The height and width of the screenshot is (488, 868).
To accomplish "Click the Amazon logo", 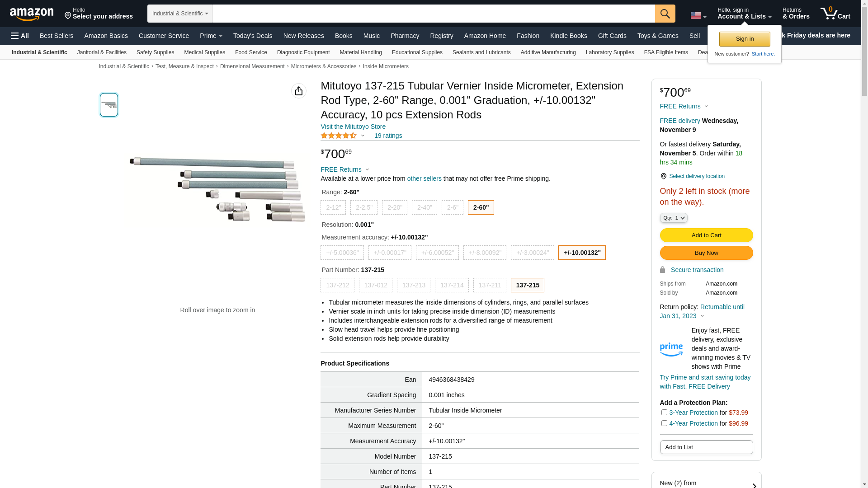I will pos(32,14).
